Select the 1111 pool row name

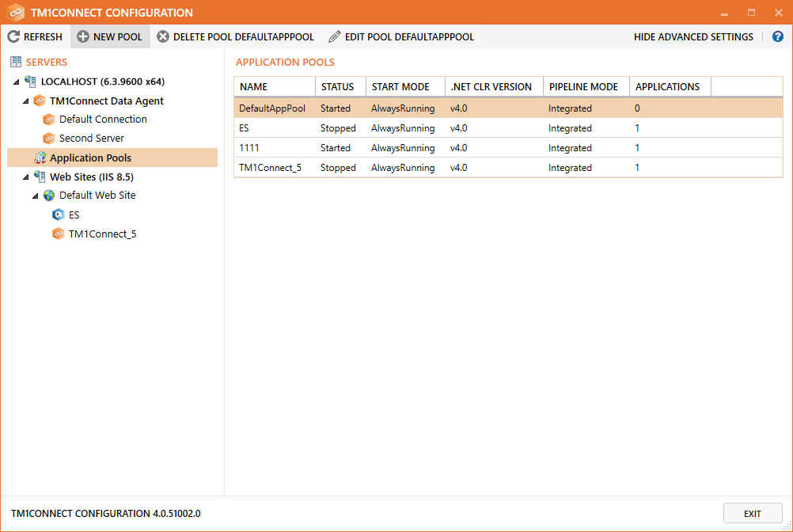249,148
